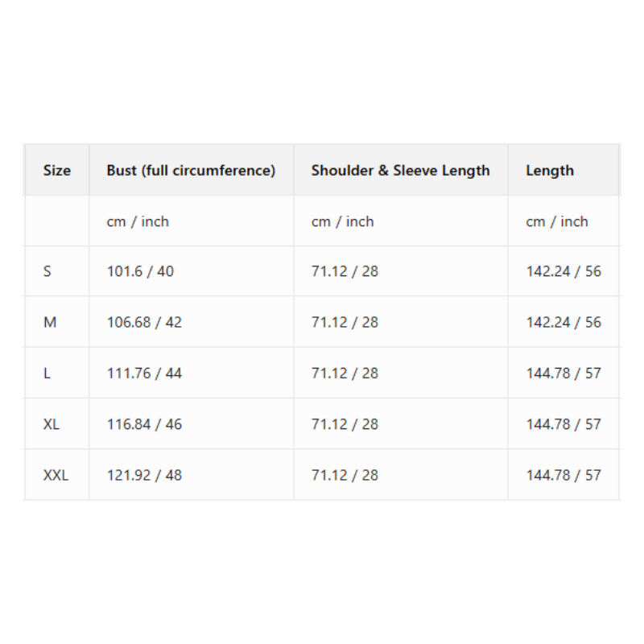Click the Shoulder & Sleeve Length header
This screenshot has height=644, width=644.
[400, 171]
